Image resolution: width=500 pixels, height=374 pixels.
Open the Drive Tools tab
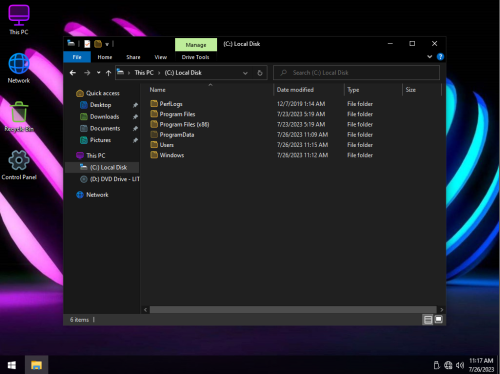195,57
